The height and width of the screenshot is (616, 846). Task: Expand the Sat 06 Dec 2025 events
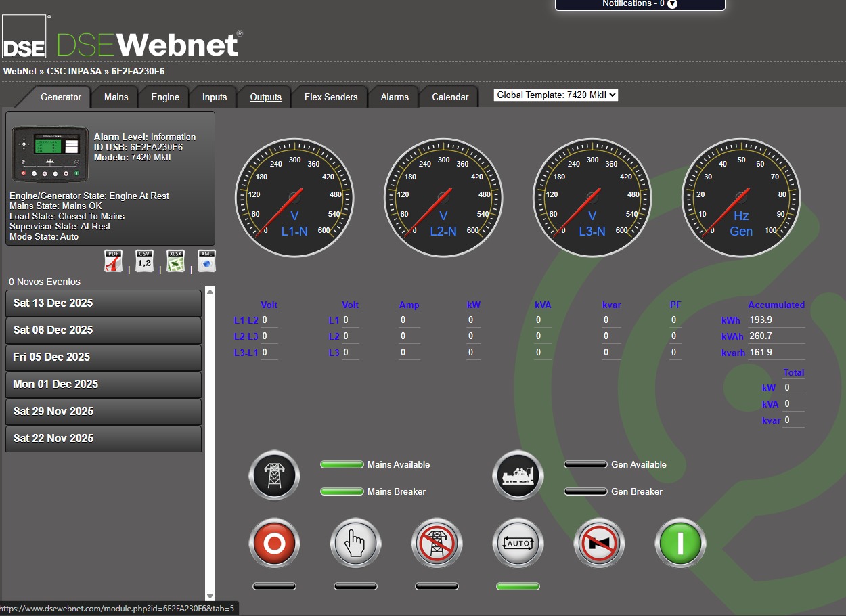click(x=104, y=330)
